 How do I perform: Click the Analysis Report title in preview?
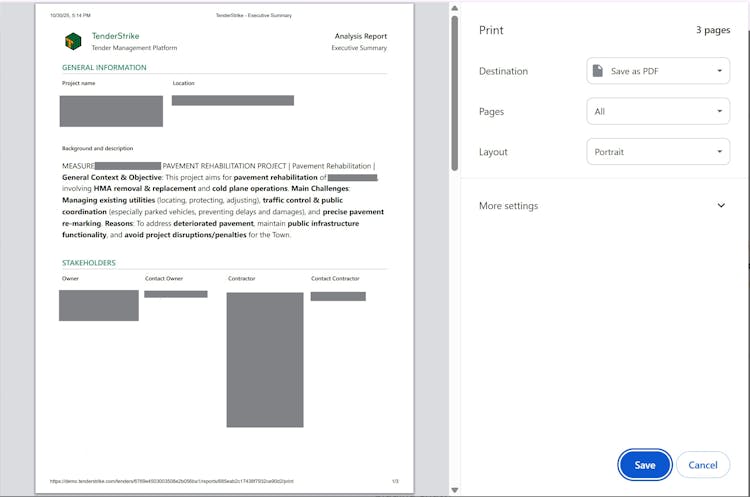click(360, 36)
